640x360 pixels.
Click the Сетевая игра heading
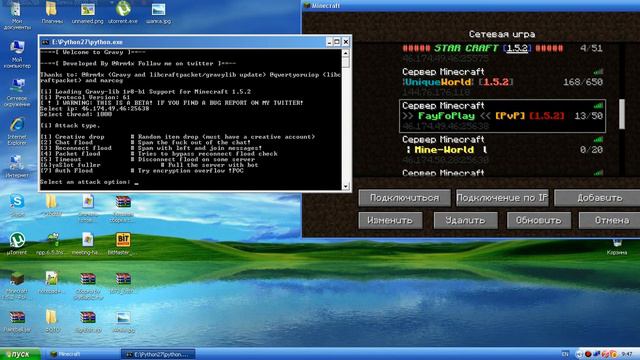502,34
